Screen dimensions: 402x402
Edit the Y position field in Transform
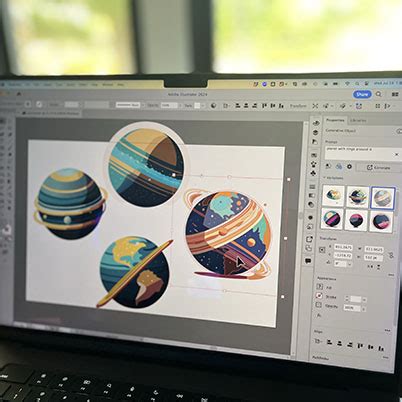pos(343,256)
